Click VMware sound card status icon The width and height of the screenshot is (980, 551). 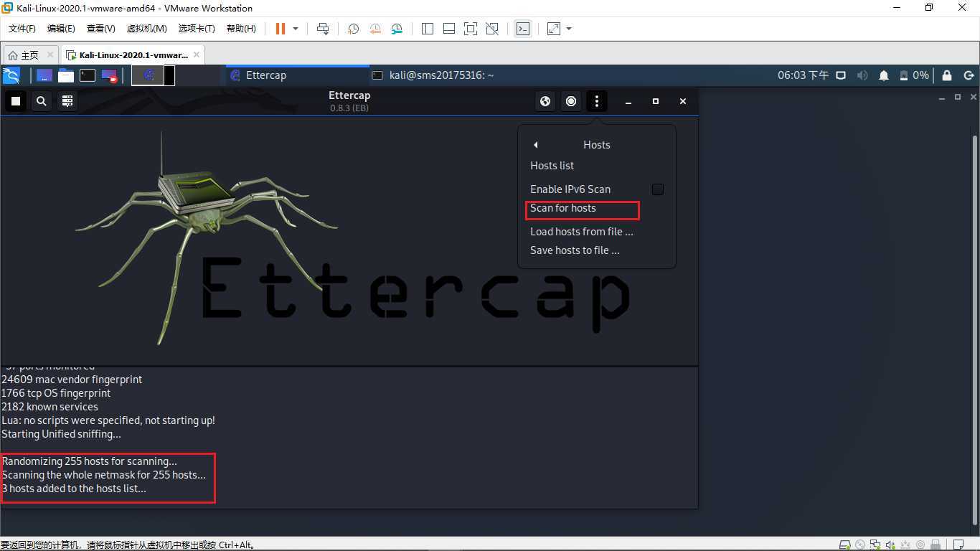tap(890, 545)
